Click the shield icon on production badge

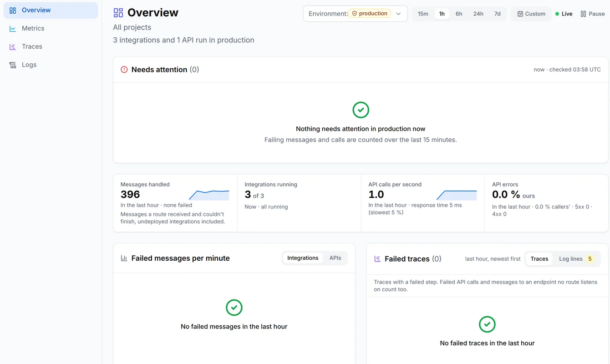[x=354, y=14]
